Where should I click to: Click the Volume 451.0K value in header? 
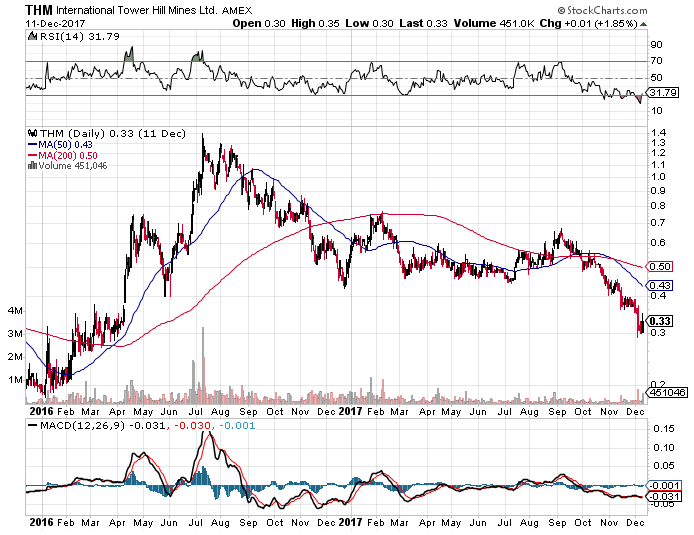494,23
